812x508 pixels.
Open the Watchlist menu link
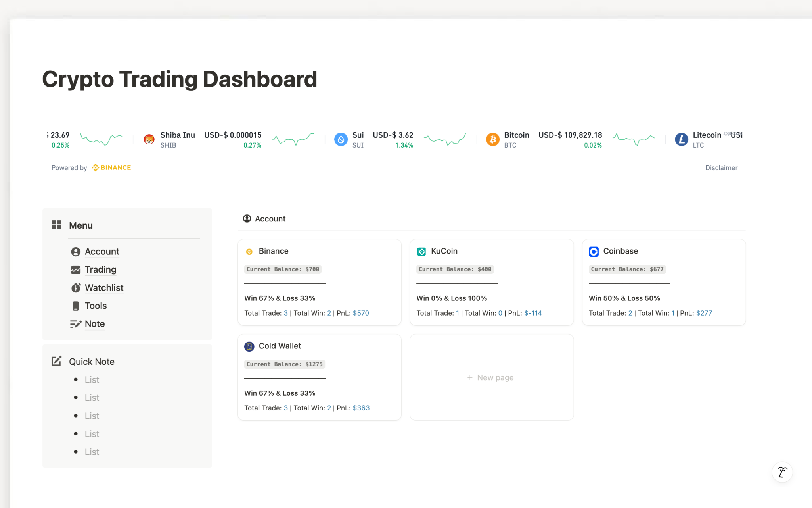point(104,288)
